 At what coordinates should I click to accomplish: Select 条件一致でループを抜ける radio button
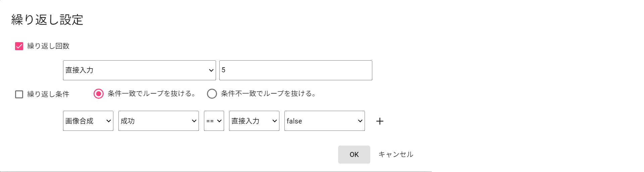coord(98,94)
